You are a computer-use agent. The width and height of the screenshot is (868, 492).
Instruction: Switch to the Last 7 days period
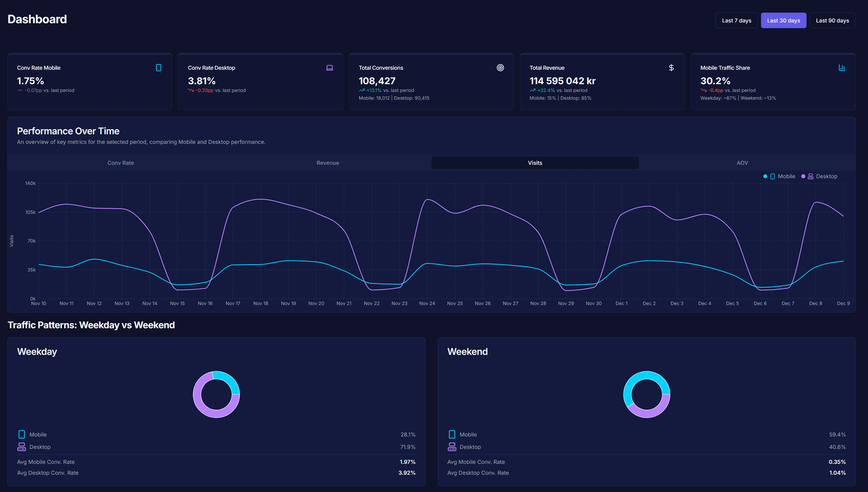click(x=736, y=20)
